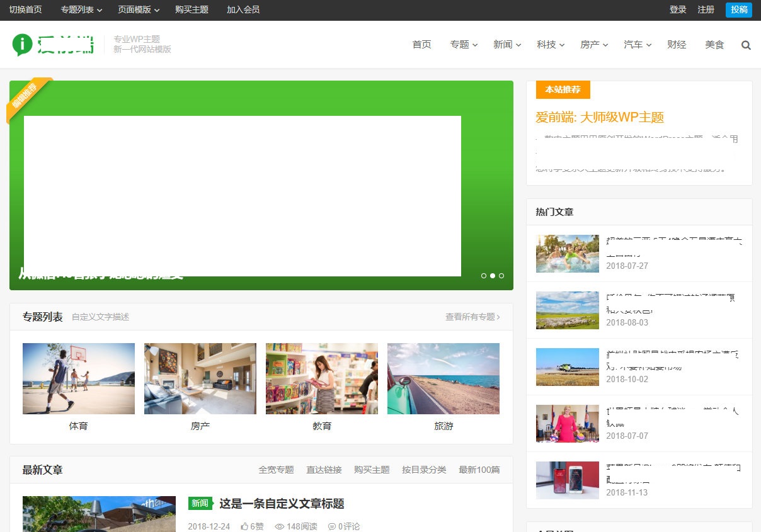
Task: Open the 美食 menu item
Action: point(714,45)
